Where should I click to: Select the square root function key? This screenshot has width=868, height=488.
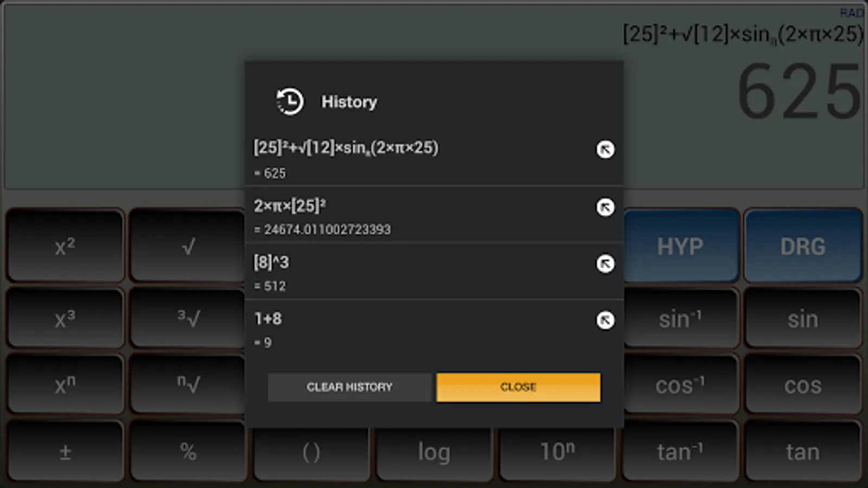(x=188, y=246)
